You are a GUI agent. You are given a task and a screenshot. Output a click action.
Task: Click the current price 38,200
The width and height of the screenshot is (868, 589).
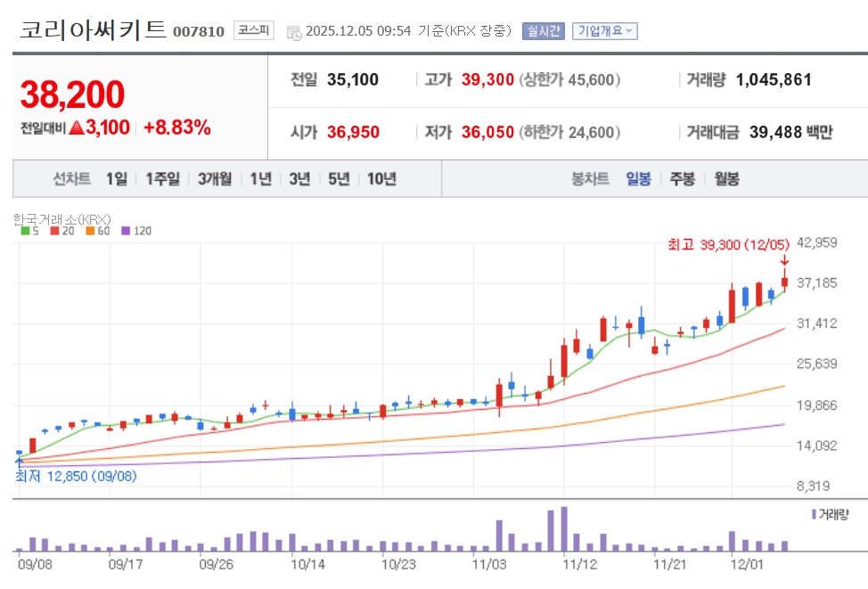(x=72, y=94)
